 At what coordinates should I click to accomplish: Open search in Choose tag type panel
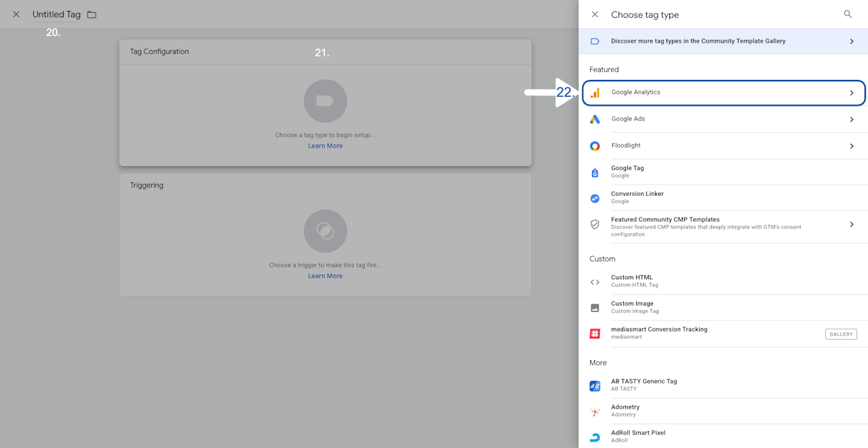(848, 14)
